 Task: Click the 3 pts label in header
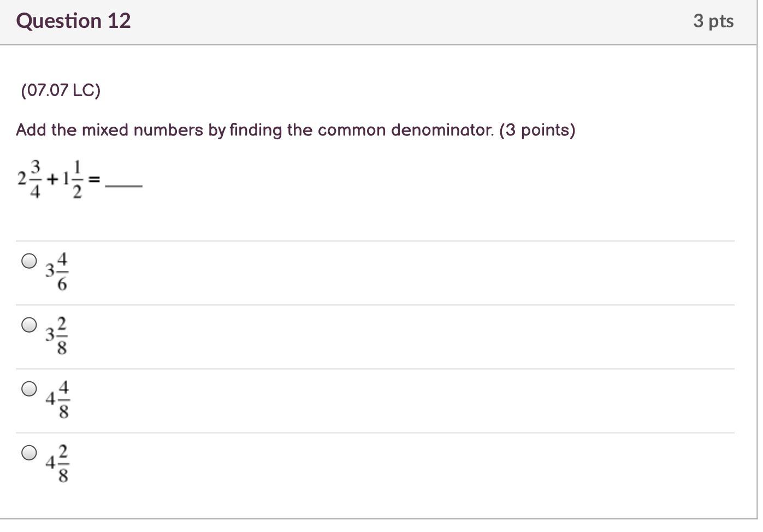[713, 21]
